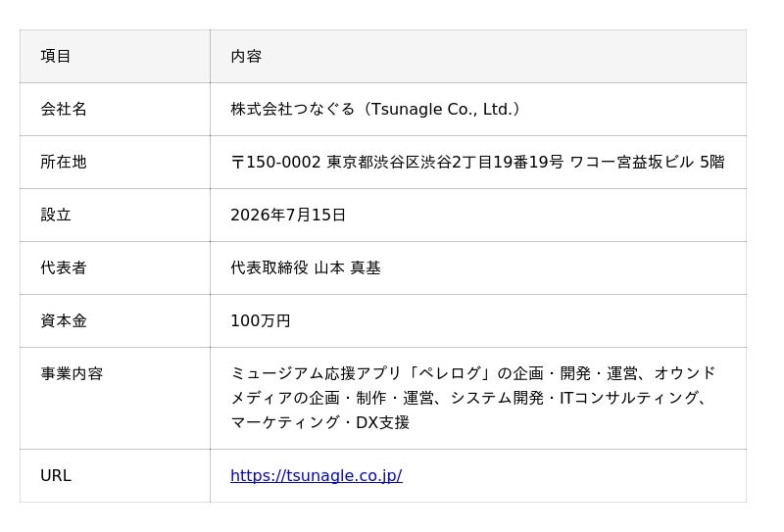This screenshot has height=532, width=784.
Task: Select the 設立 row label
Action: 56,215
